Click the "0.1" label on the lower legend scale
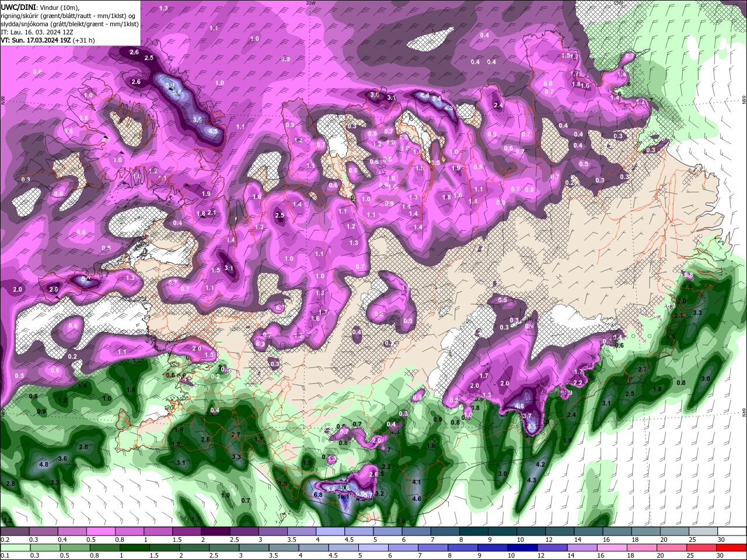This screenshot has width=747, height=560. pyautogui.click(x=6, y=556)
